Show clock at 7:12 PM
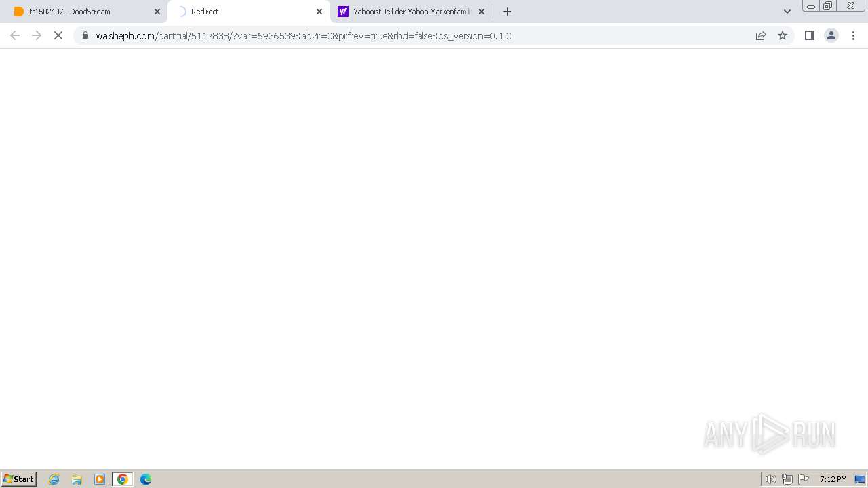Image resolution: width=868 pixels, height=488 pixels. pyautogui.click(x=833, y=479)
